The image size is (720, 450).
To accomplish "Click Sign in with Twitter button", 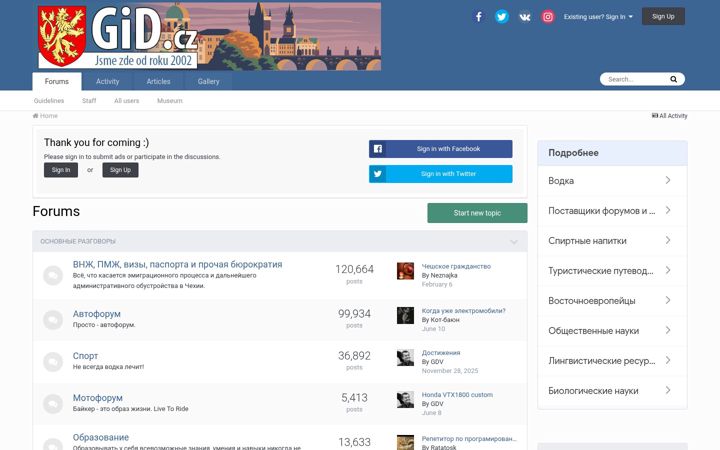I will (440, 174).
